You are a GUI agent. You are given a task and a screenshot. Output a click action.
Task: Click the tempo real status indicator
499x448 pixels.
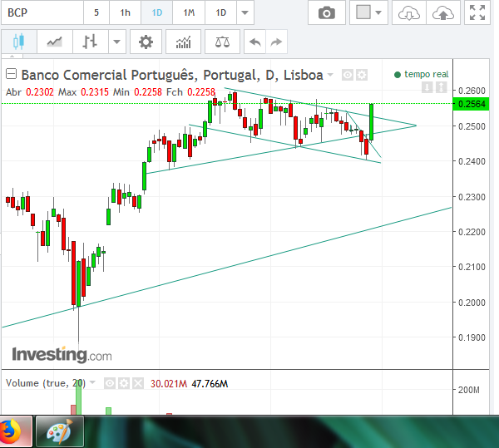(422, 75)
